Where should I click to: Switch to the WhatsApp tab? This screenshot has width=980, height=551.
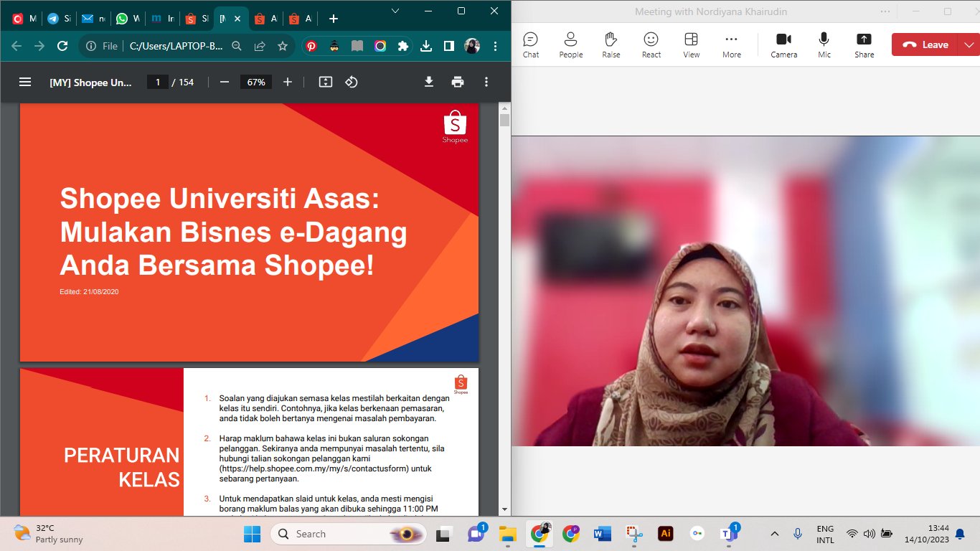(x=128, y=19)
